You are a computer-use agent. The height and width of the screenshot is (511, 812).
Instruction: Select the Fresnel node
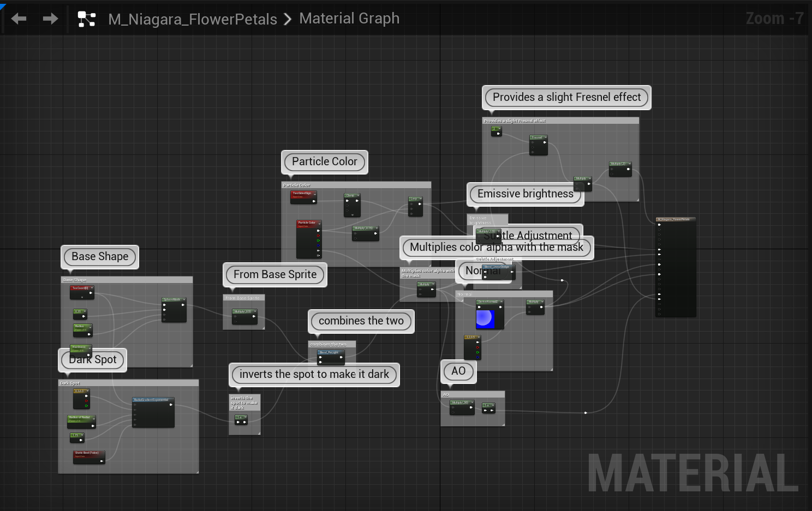tap(539, 145)
